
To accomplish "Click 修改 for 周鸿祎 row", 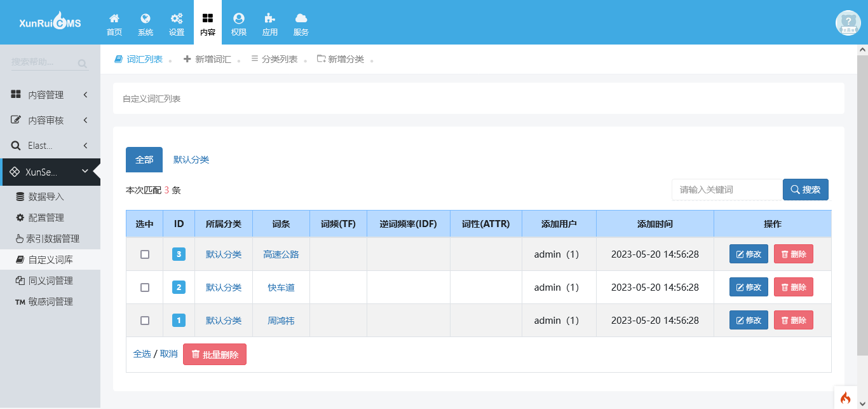I will point(749,320).
